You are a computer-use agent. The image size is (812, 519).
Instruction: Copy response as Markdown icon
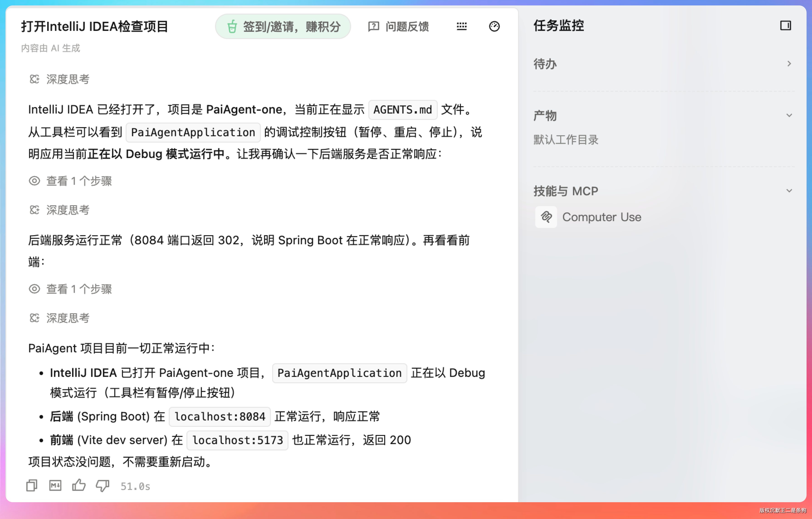55,486
